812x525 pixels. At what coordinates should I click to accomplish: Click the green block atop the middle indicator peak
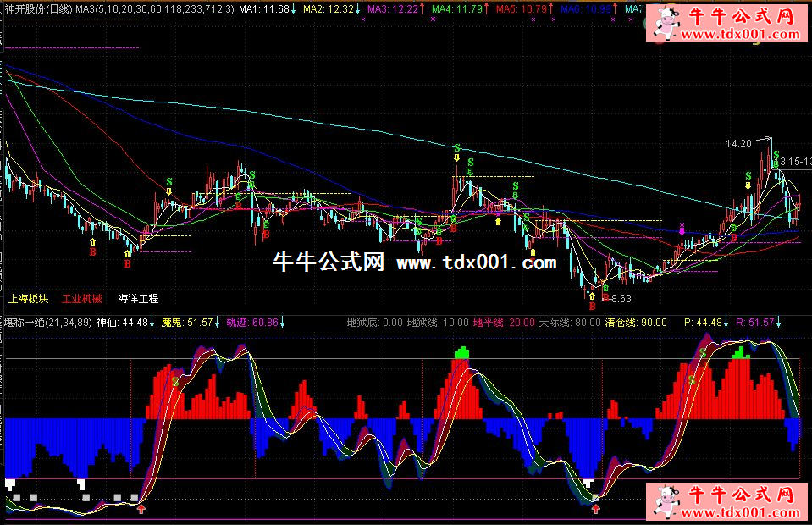(461, 351)
